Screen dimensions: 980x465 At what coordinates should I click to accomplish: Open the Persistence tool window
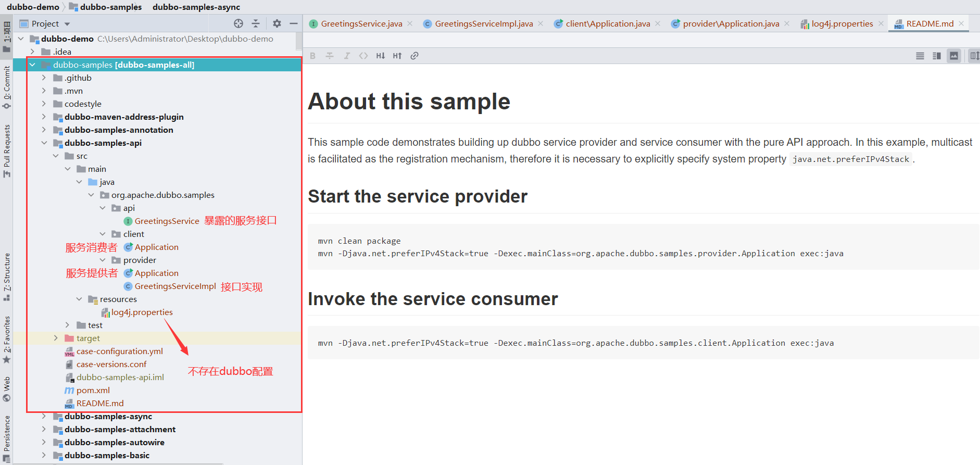point(7,438)
